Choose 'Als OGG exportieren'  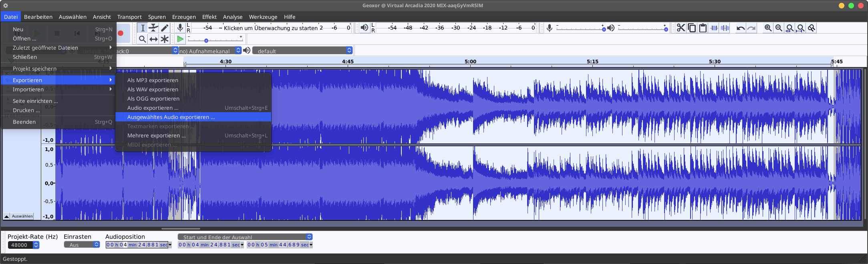click(193, 99)
